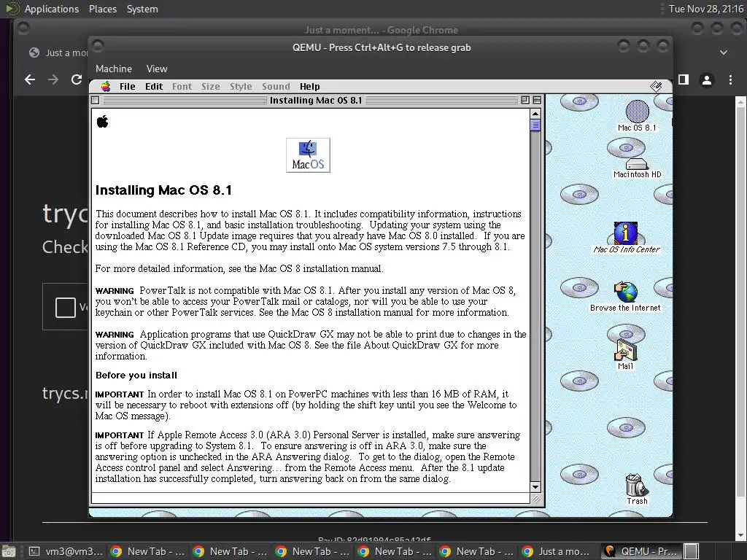The width and height of the screenshot is (747, 560).
Task: Click the scroll down arrow in document window
Action: click(x=535, y=486)
